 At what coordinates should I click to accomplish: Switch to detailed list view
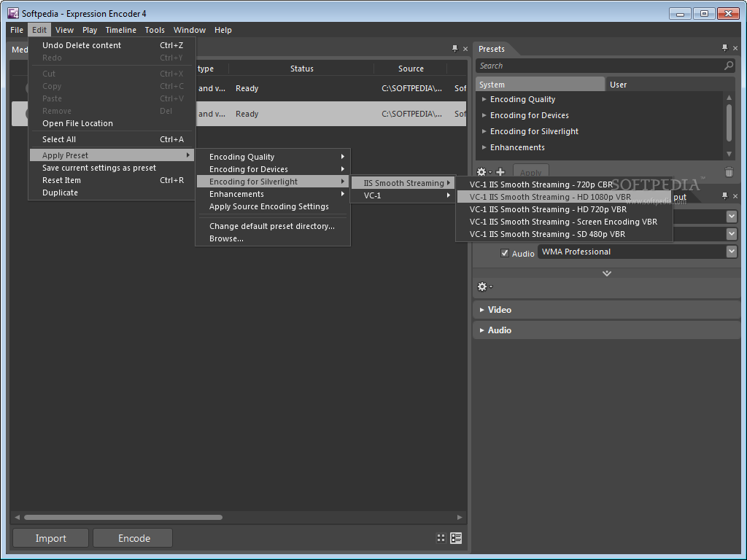(456, 538)
